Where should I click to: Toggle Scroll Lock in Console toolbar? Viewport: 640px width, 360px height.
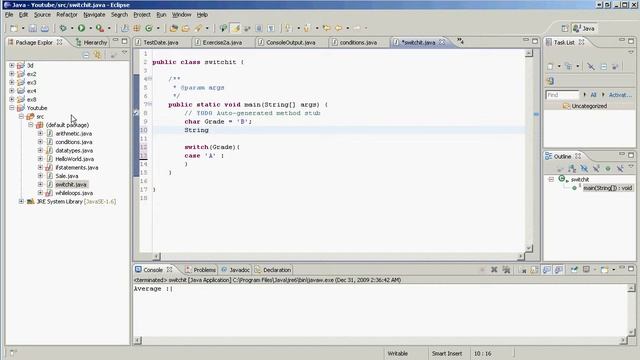point(534,270)
